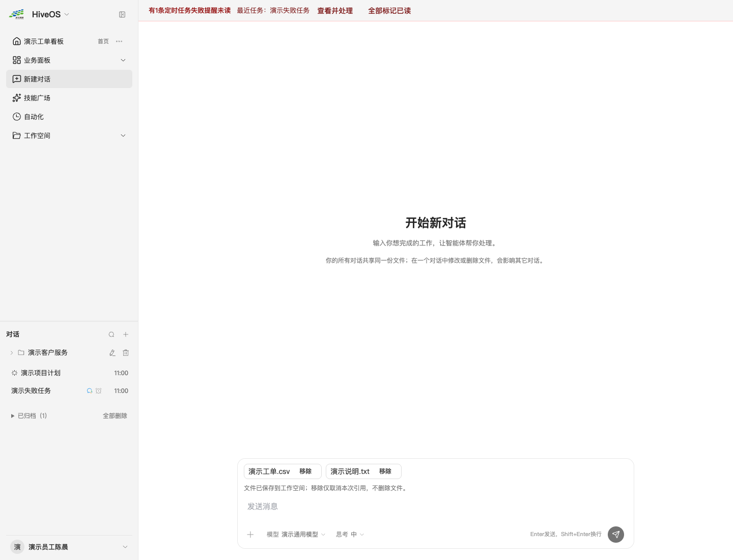Collapse the sidebar panel icon
The image size is (733, 560).
click(122, 15)
